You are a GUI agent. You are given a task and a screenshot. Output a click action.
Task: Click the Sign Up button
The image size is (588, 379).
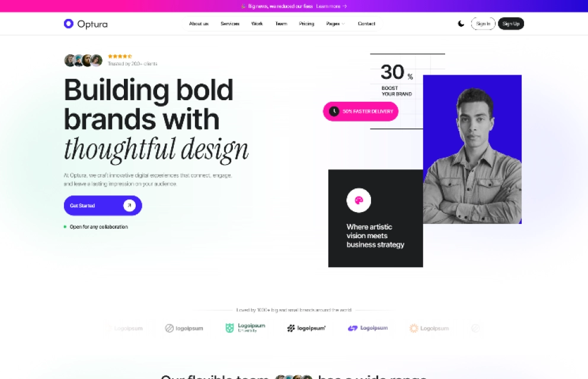[x=511, y=24]
